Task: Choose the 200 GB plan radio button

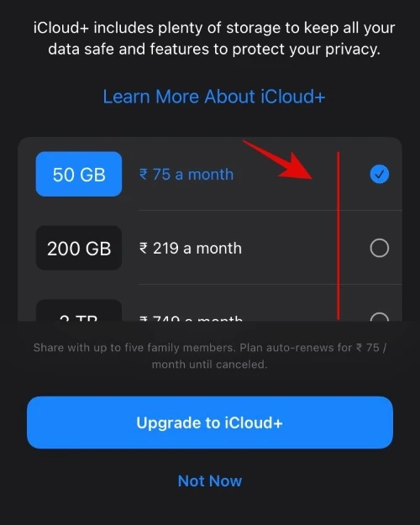Action: tap(379, 248)
